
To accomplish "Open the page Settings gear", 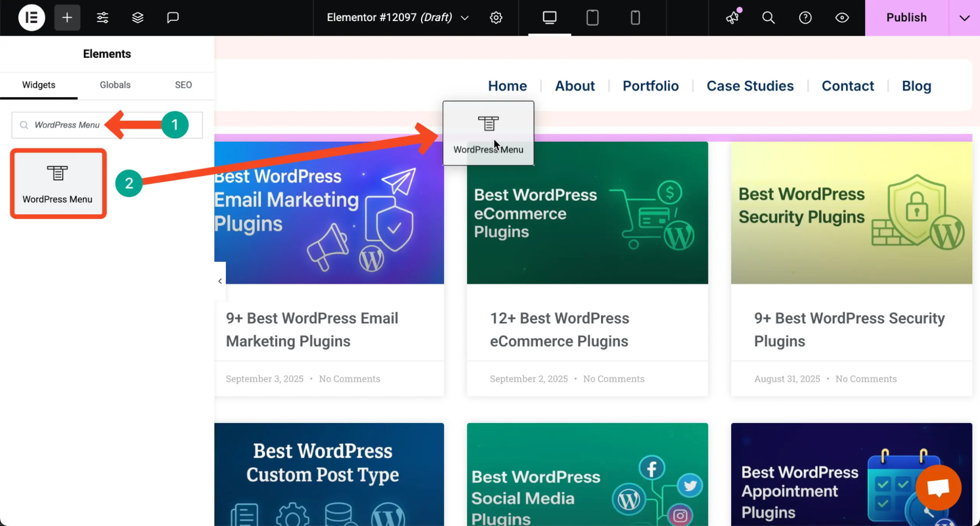I will [x=496, y=17].
